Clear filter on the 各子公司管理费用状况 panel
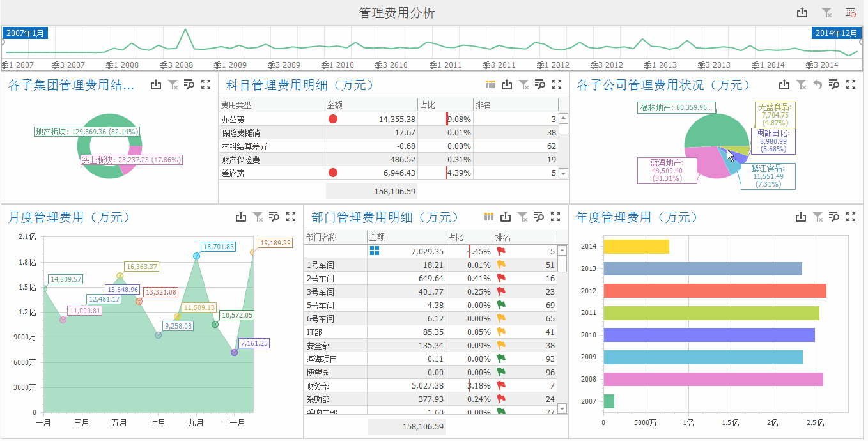The image size is (868, 441). tap(801, 84)
